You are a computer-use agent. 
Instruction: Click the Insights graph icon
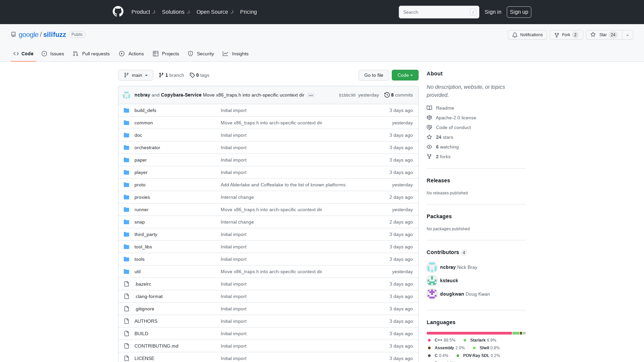pyautogui.click(x=225, y=54)
